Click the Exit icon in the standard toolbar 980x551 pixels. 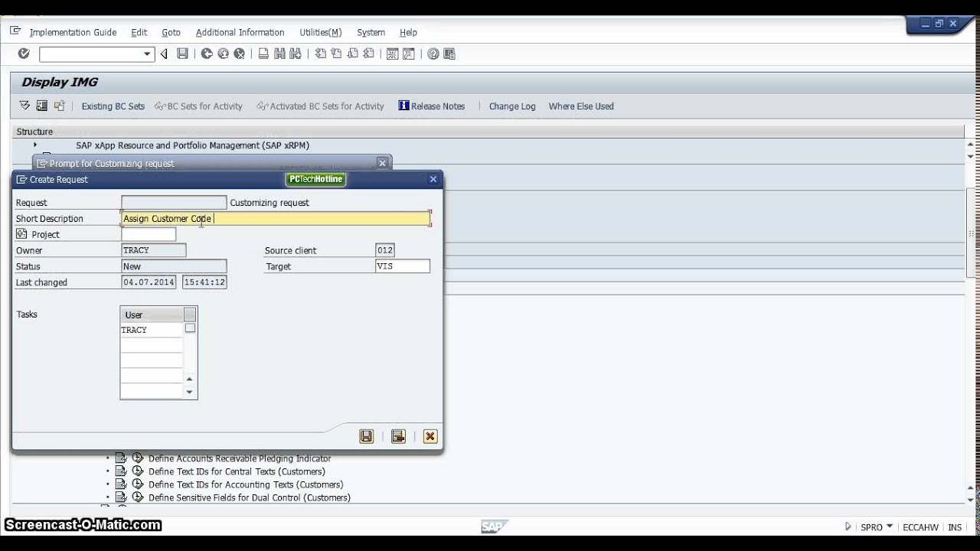point(223,54)
